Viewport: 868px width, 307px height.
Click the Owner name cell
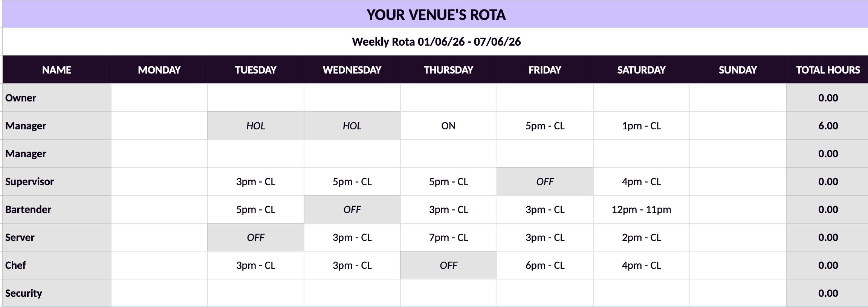57,98
